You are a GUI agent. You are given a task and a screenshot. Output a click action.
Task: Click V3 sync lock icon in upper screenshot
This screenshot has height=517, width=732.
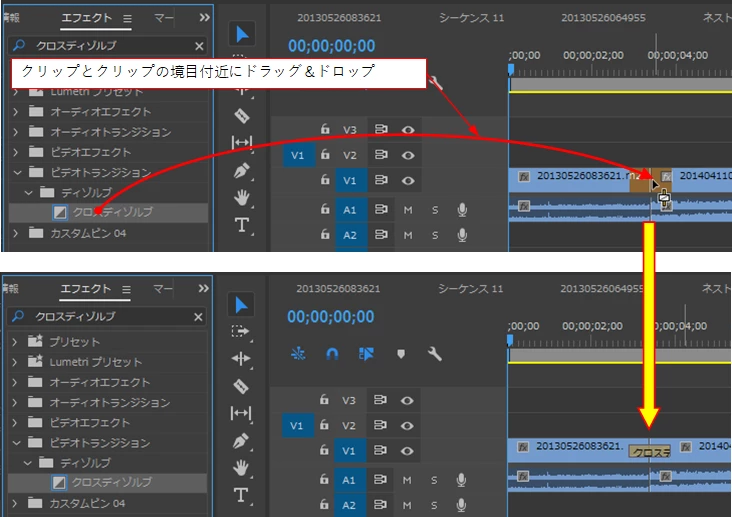pos(381,129)
